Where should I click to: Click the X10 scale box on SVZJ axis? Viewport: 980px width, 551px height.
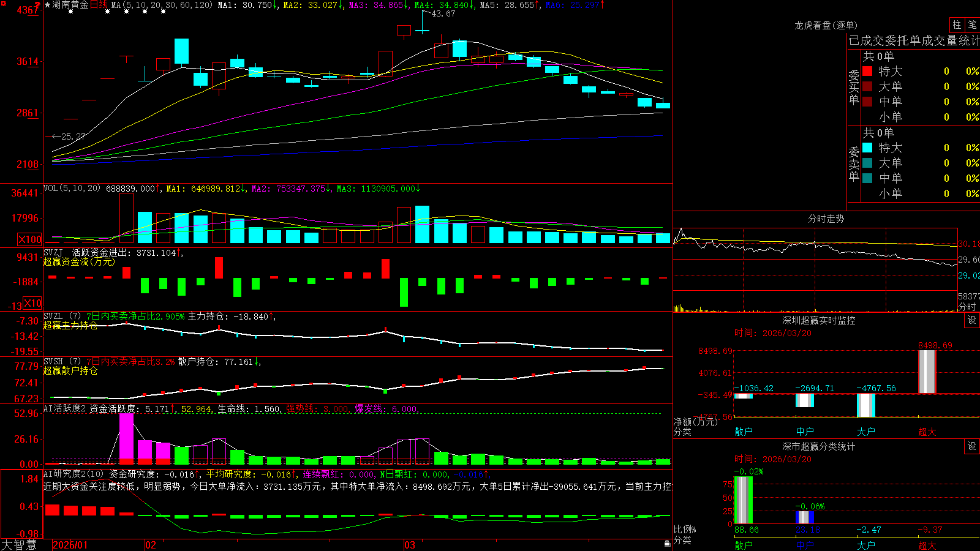pyautogui.click(x=32, y=302)
